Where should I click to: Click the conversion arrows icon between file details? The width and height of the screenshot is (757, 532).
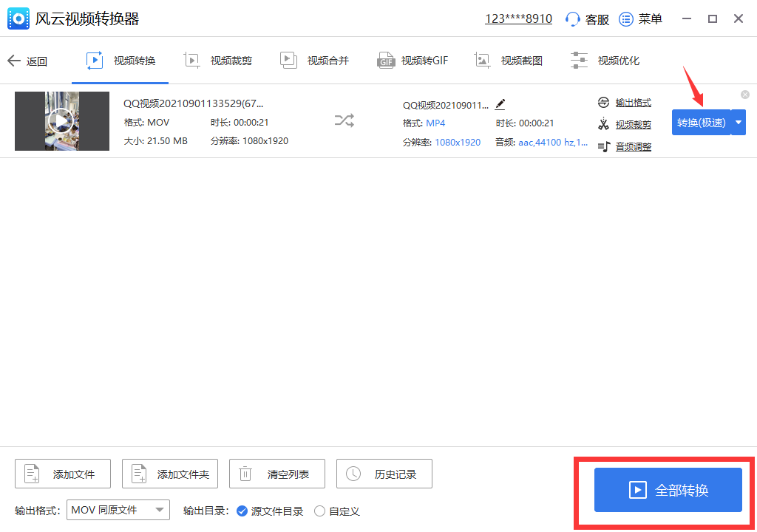coord(344,120)
